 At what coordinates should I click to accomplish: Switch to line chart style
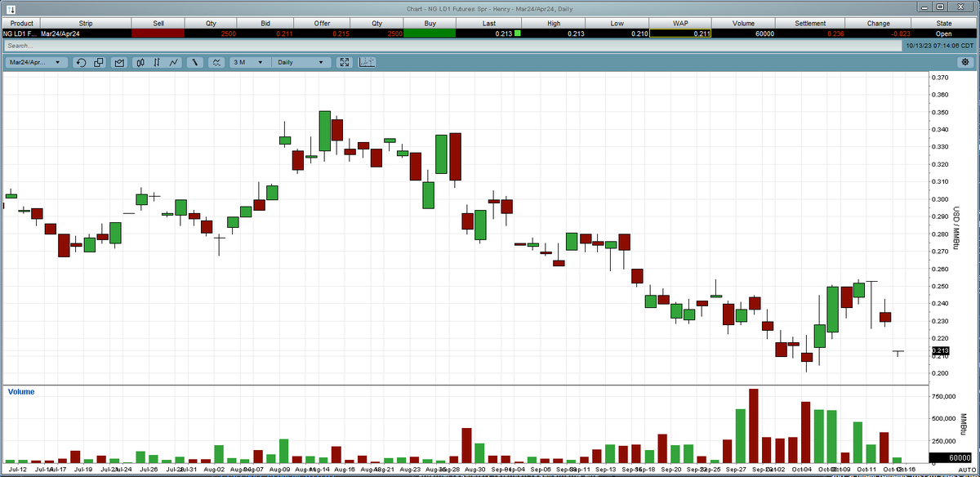point(174,62)
